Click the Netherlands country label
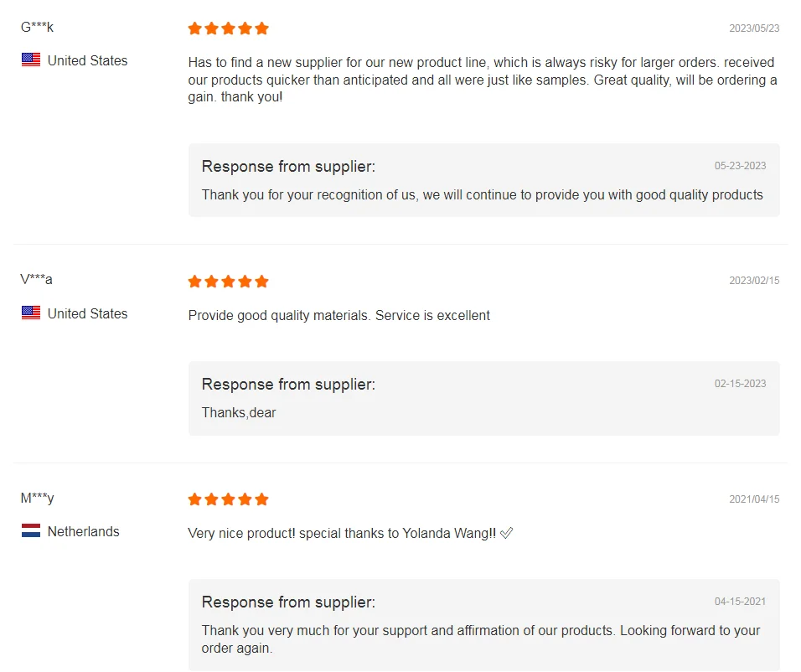 pos(83,531)
